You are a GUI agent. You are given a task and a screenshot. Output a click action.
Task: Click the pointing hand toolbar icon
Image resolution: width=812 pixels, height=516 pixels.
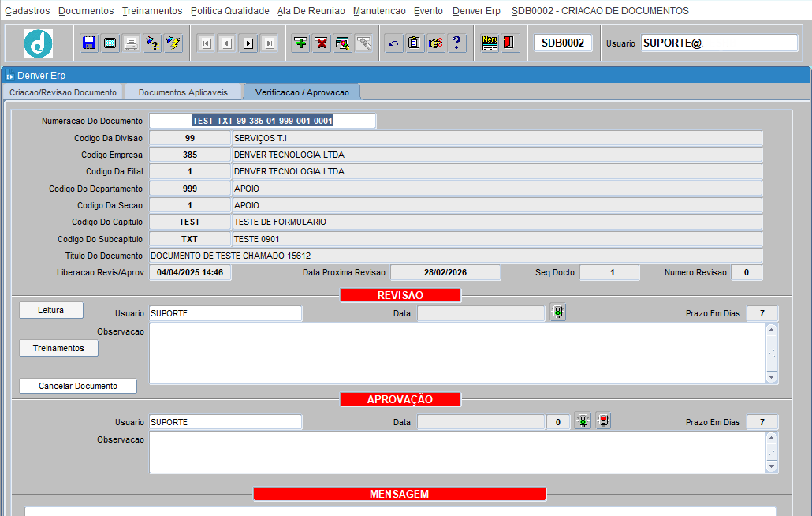pyautogui.click(x=435, y=43)
